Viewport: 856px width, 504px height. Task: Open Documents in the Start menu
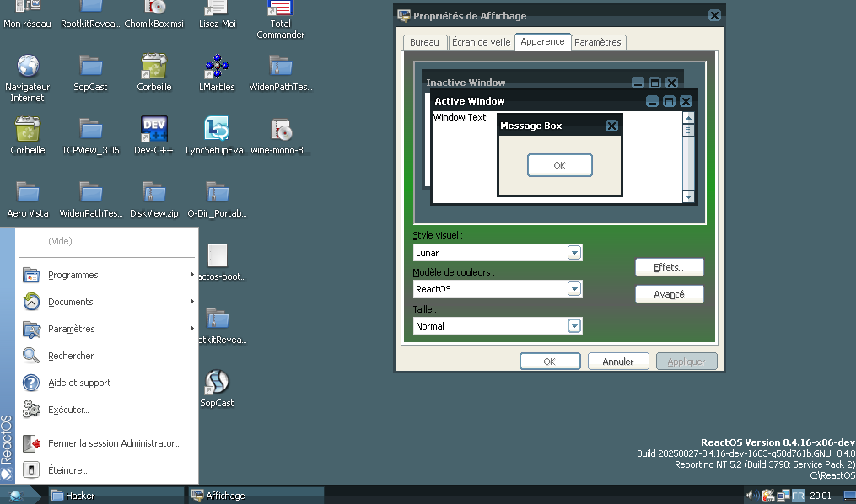point(107,302)
